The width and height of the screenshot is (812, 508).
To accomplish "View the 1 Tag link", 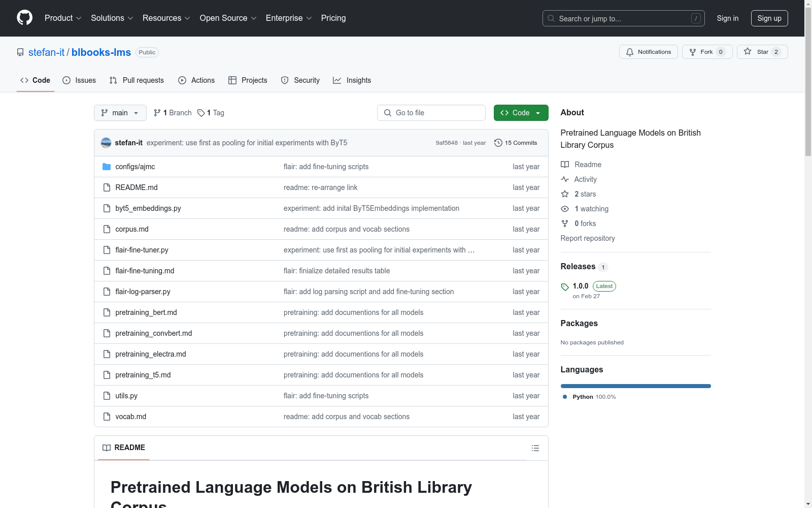I will [211, 113].
